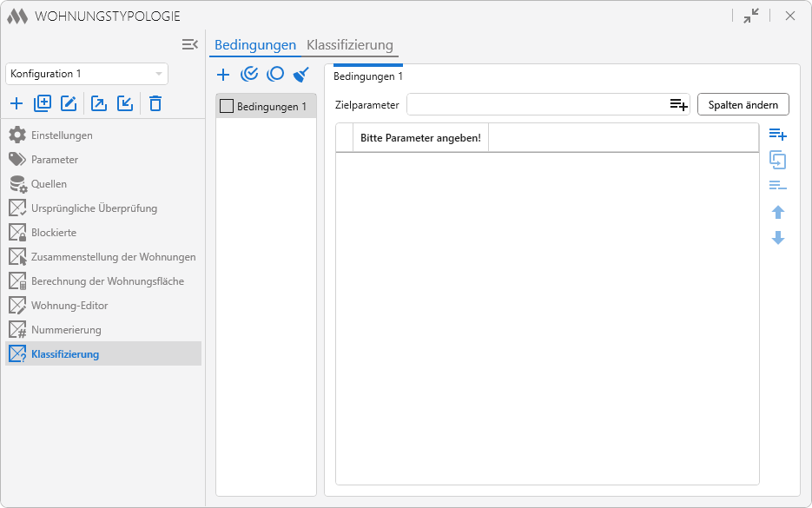Viewport: 812px width, 508px height.
Task: Clear conditions with the broom icon
Action: pos(301,75)
